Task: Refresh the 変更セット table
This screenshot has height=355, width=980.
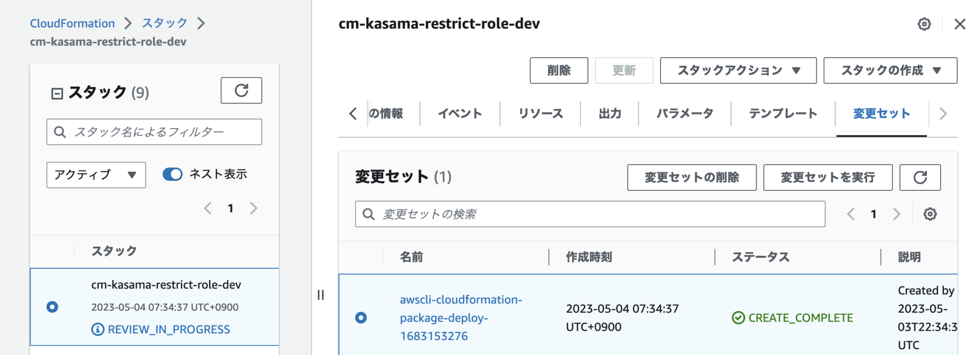Action: coord(920,177)
